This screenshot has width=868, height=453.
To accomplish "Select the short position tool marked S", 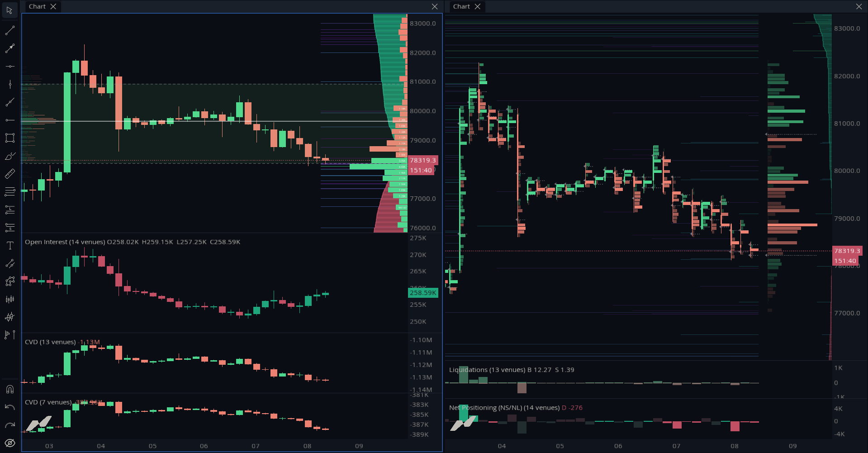I will (9, 228).
